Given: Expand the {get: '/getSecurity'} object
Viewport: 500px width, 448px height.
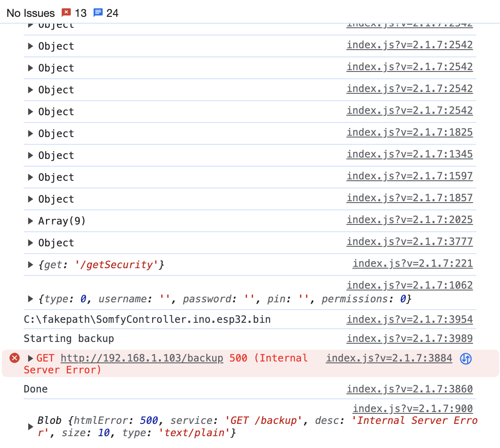Looking at the screenshot, I should pos(30,264).
